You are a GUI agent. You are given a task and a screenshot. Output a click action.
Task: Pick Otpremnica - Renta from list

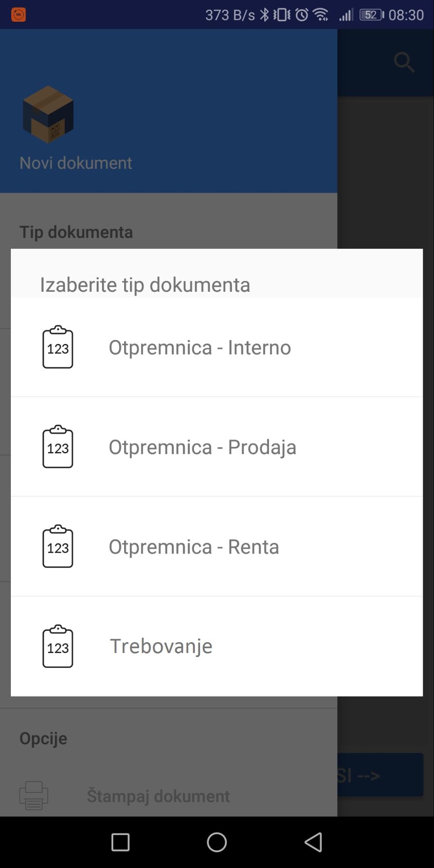point(194,547)
